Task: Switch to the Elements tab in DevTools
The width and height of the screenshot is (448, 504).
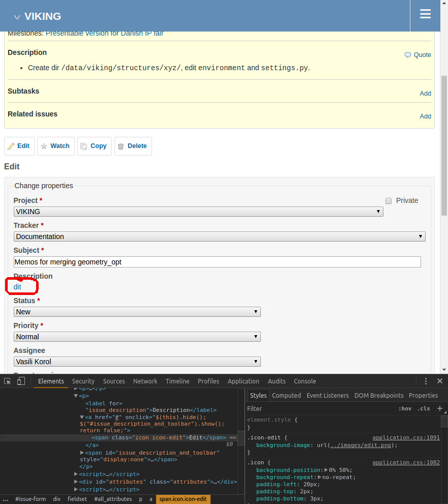Action: [51, 381]
